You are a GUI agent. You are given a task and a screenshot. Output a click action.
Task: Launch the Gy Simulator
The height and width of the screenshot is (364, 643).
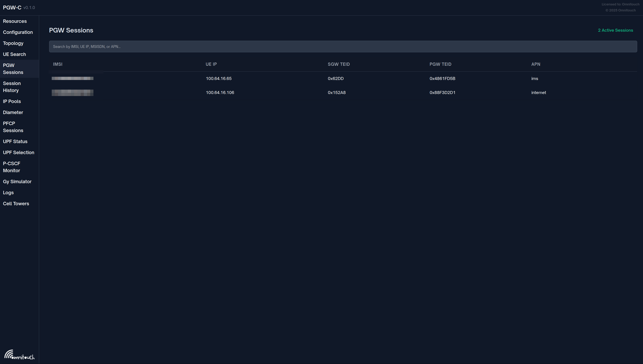point(17,182)
